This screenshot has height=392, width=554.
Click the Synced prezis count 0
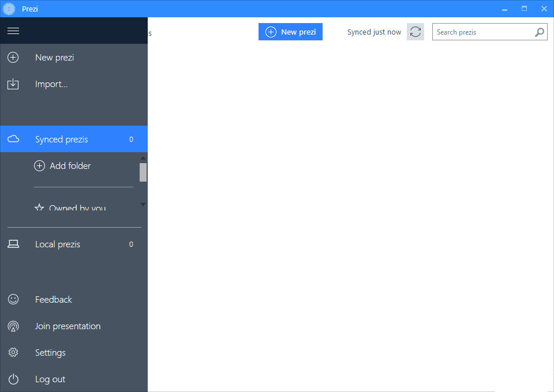[x=131, y=140]
